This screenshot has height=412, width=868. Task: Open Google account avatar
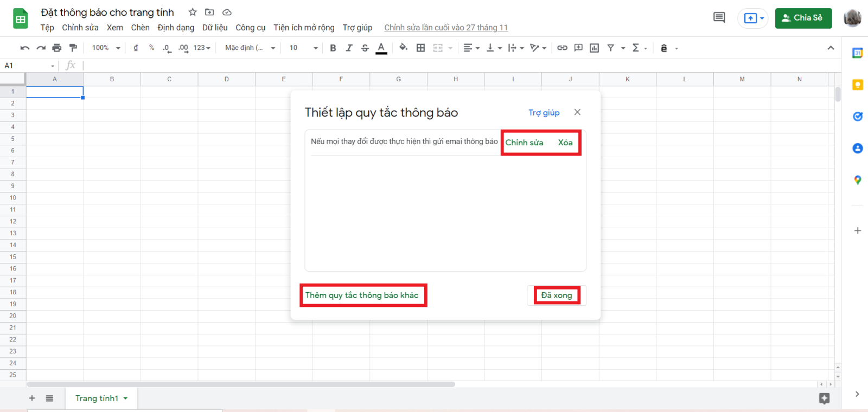[x=853, y=18]
